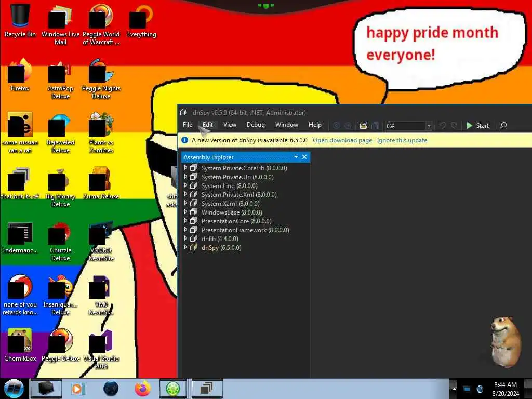The image size is (532, 399).
Task: Select Chuzzle Deluxe desktop icon
Action: (60, 241)
